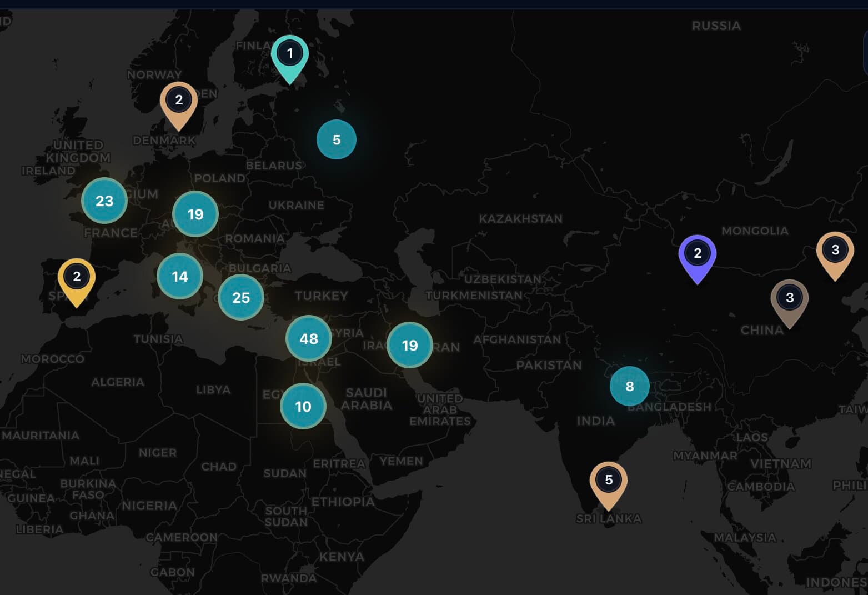Image resolution: width=868 pixels, height=595 pixels.
Task: Click the marker showing 8 over India
Action: coord(629,386)
